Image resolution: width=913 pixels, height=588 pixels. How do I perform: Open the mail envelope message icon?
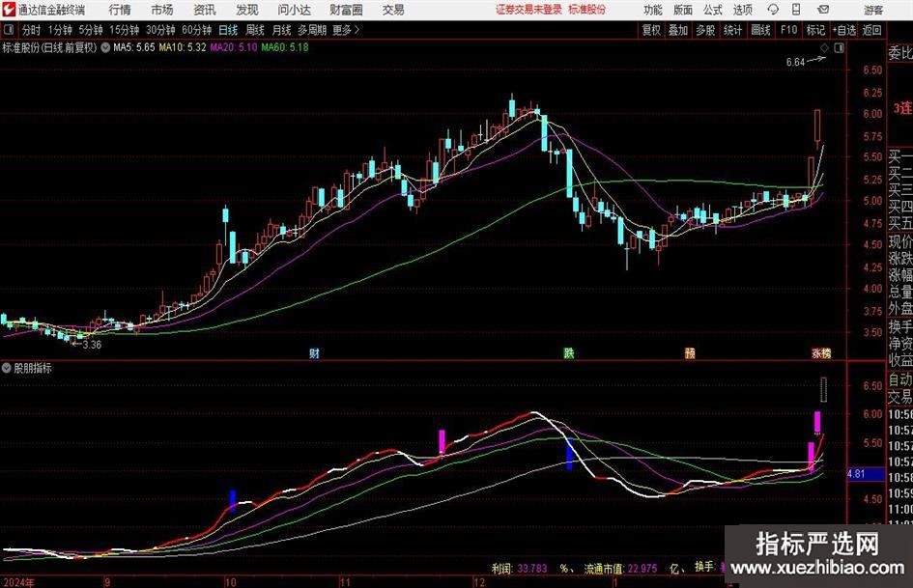click(x=823, y=10)
